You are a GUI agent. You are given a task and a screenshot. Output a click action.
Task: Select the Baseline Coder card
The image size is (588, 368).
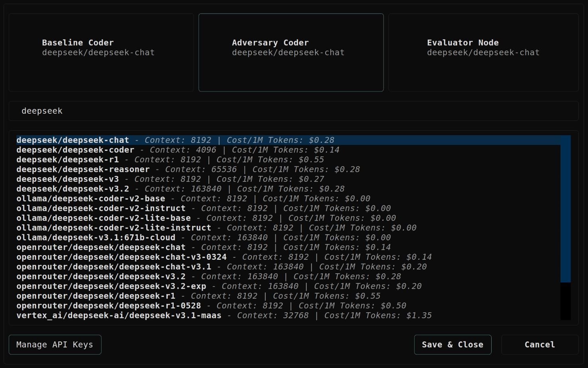101,53
